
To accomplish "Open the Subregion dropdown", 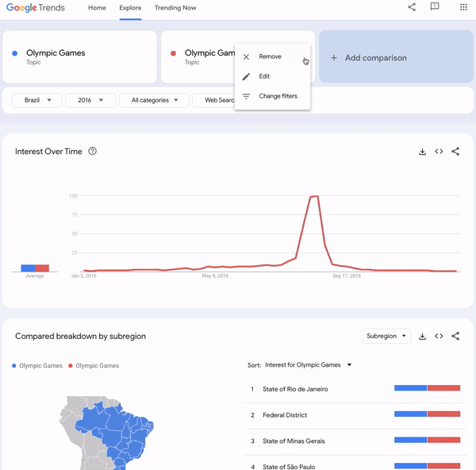I will pyautogui.click(x=386, y=336).
